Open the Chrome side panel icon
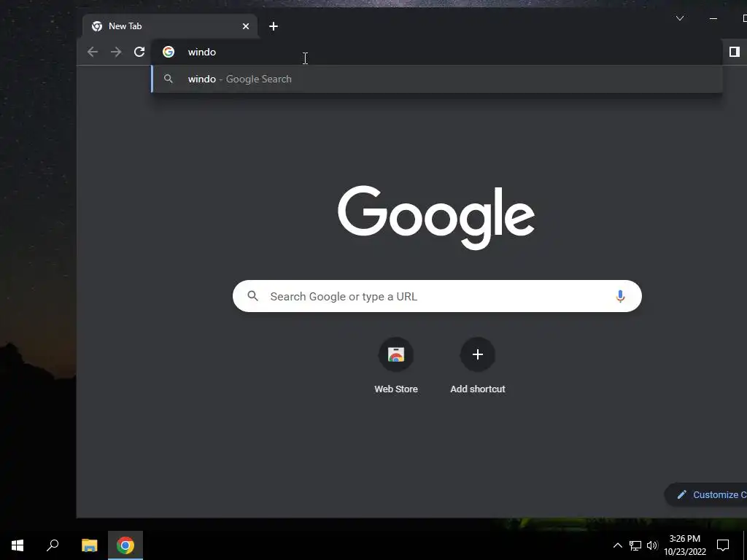 734,52
